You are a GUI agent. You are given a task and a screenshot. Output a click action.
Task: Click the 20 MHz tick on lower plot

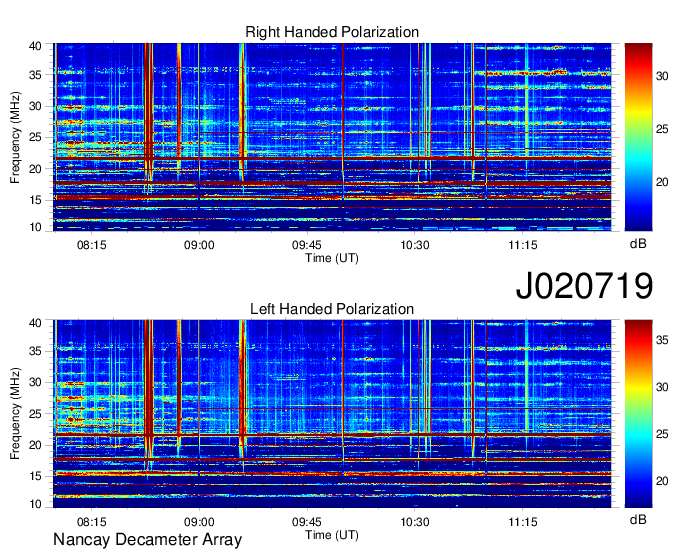coord(35,445)
